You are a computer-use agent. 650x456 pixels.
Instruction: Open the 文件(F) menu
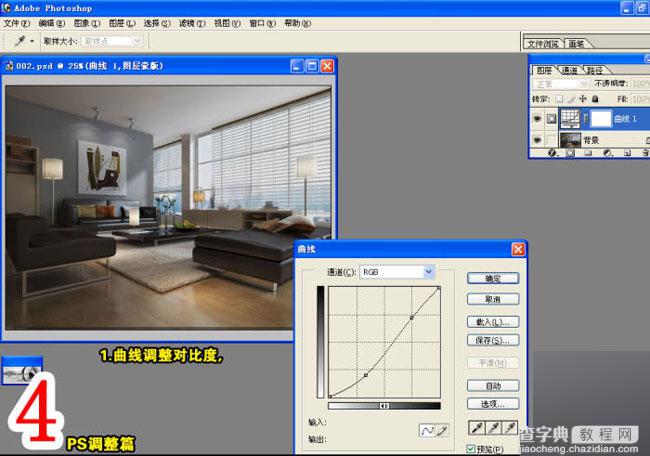click(17, 23)
